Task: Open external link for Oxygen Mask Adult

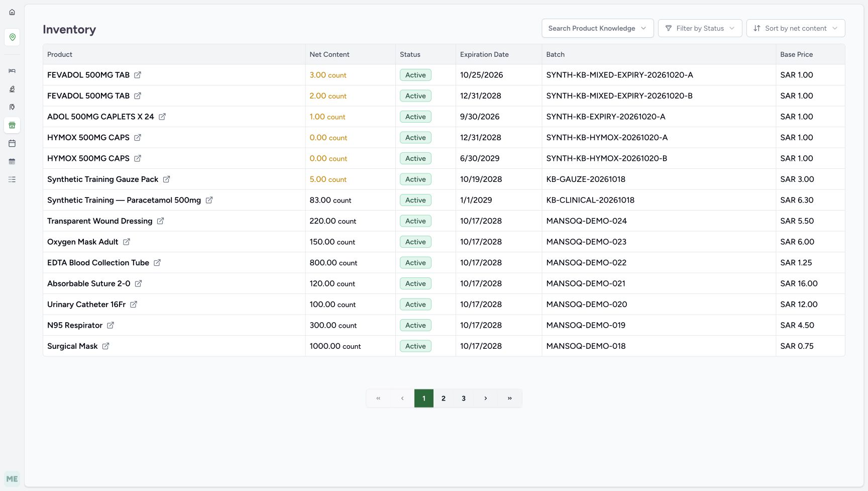Action: point(127,242)
